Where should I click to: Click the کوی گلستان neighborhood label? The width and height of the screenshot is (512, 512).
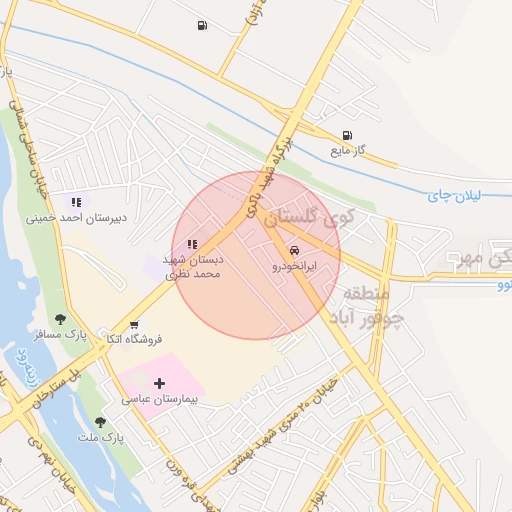coord(309,217)
